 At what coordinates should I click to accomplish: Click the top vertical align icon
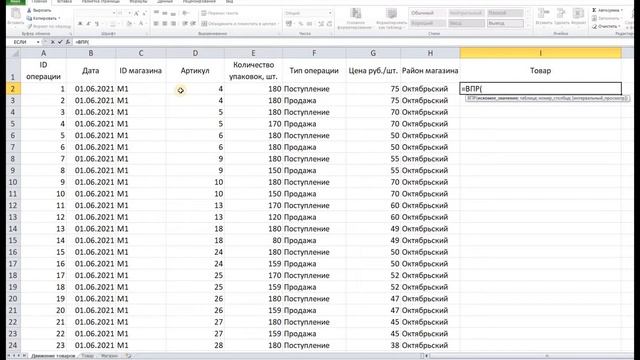click(156, 13)
